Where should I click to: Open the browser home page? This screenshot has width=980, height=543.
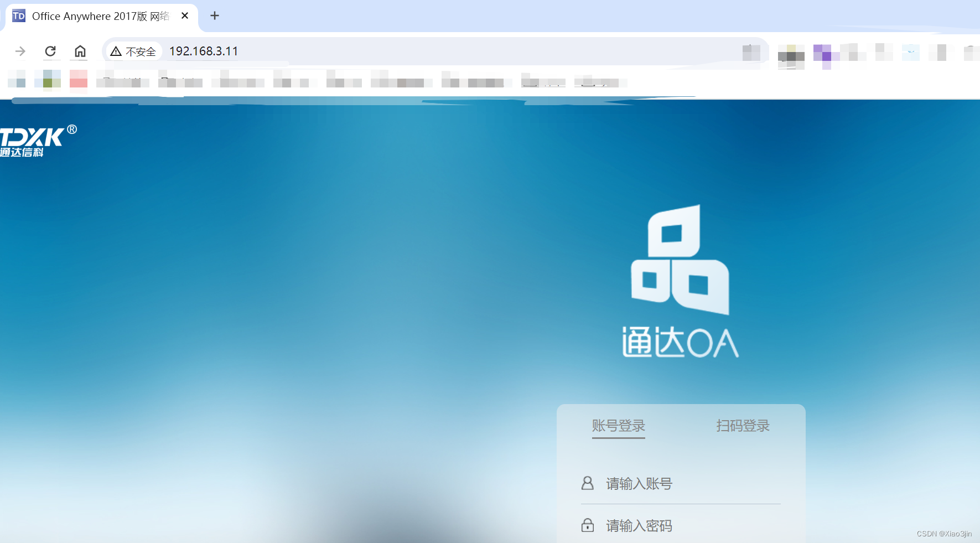pyautogui.click(x=80, y=51)
